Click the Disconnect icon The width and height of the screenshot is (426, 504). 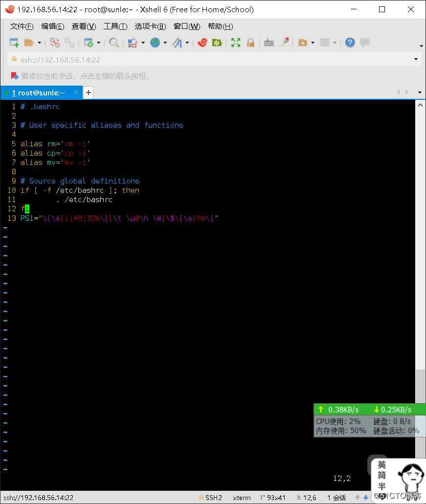[x=55, y=43]
